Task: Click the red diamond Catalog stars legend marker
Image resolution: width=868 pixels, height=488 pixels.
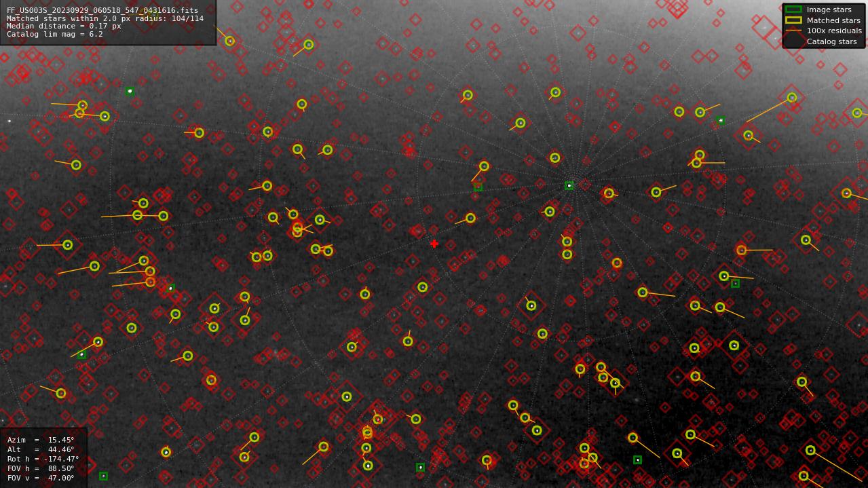Action: [x=793, y=41]
